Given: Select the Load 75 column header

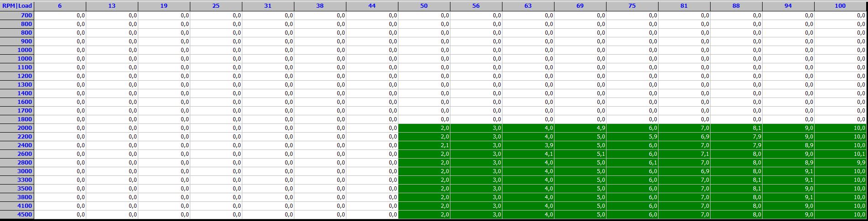Looking at the screenshot, I should tap(632, 6).
